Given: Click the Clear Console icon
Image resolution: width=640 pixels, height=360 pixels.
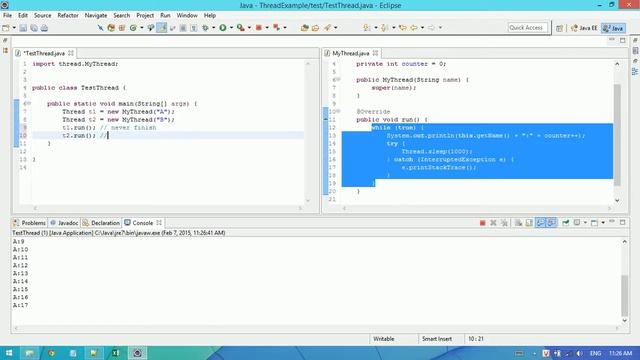Looking at the screenshot, I should [518, 223].
